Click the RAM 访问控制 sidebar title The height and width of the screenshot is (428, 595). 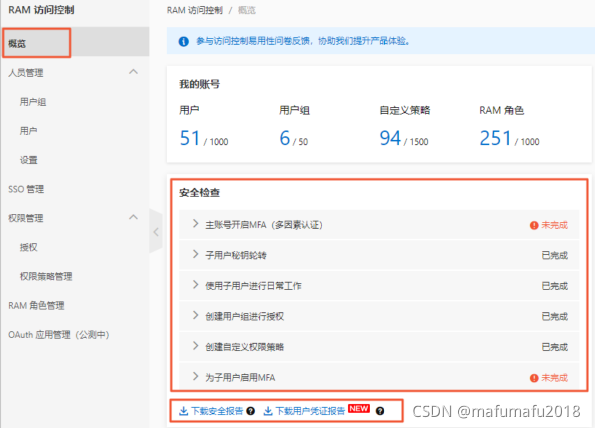point(41,10)
